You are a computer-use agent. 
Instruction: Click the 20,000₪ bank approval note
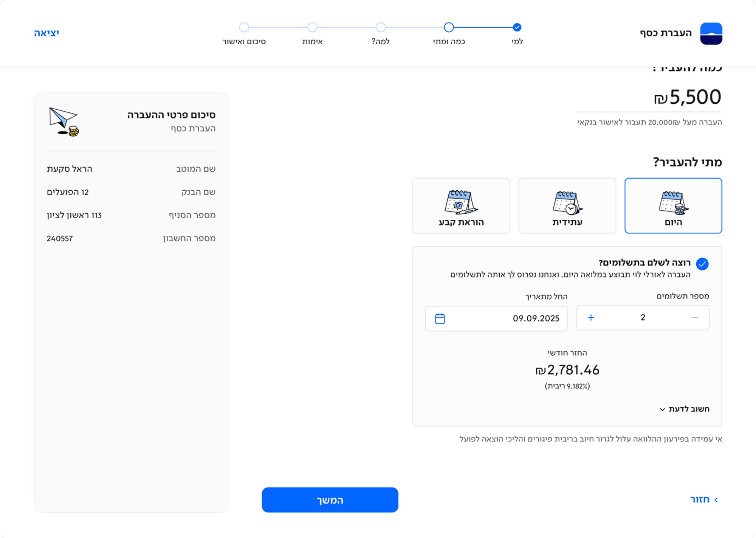click(x=649, y=122)
